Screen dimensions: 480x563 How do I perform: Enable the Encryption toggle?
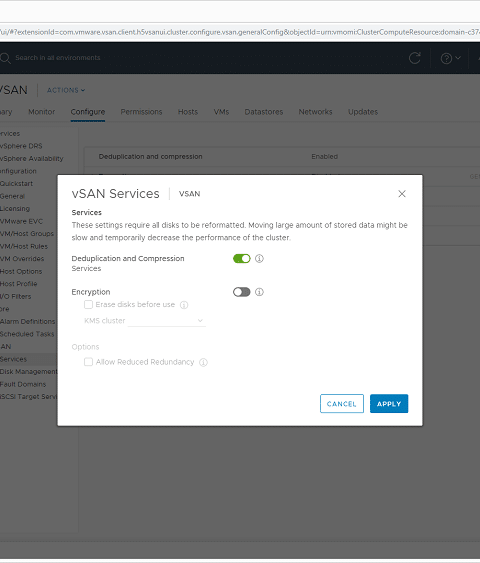pyautogui.click(x=242, y=292)
